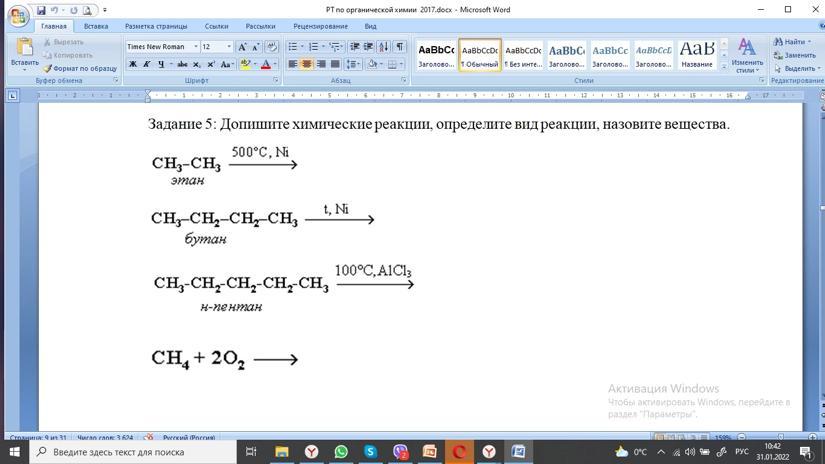Viewport: 825px width, 464px height.
Task: Click the Заменить replace button
Action: click(794, 55)
